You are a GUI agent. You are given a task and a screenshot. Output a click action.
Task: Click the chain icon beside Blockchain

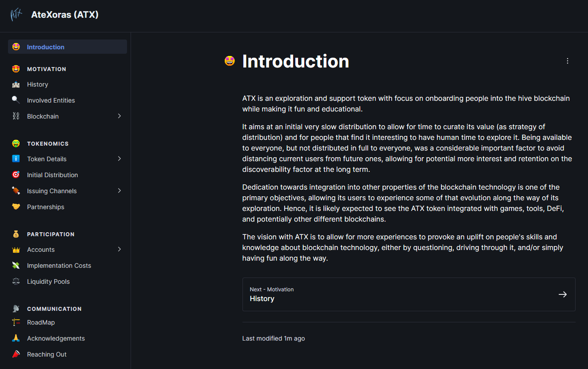coord(16,116)
